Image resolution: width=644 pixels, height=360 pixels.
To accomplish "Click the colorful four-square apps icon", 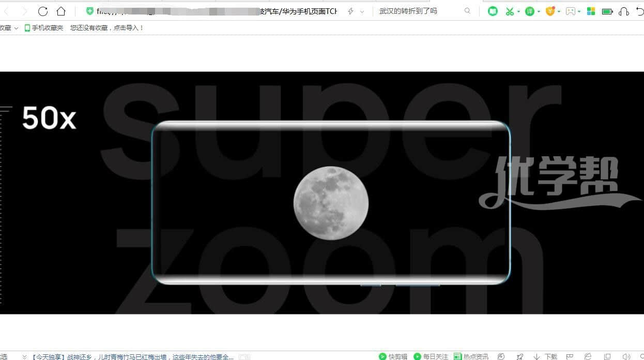I will (x=591, y=11).
